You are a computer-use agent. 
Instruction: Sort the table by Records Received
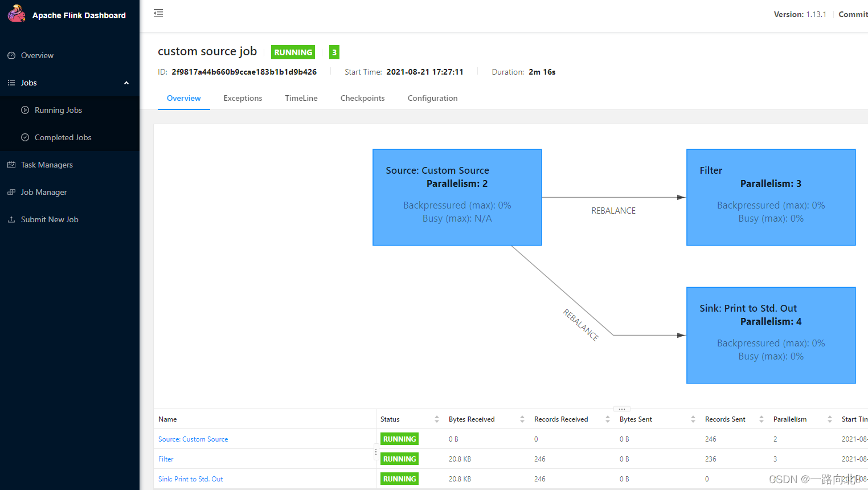(608, 419)
